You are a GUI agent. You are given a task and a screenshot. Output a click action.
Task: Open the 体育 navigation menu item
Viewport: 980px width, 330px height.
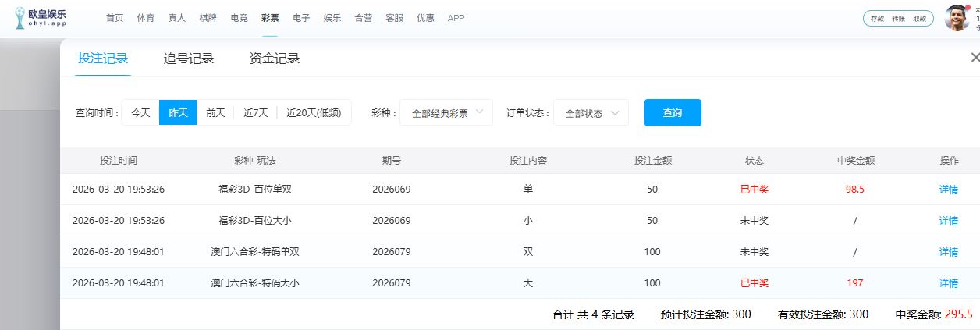(x=146, y=18)
